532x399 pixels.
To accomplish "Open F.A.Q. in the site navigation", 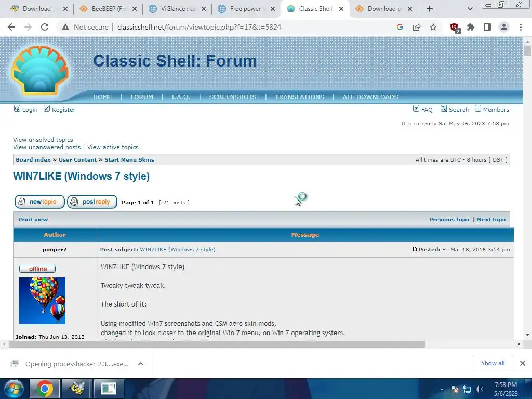I will pos(181,97).
